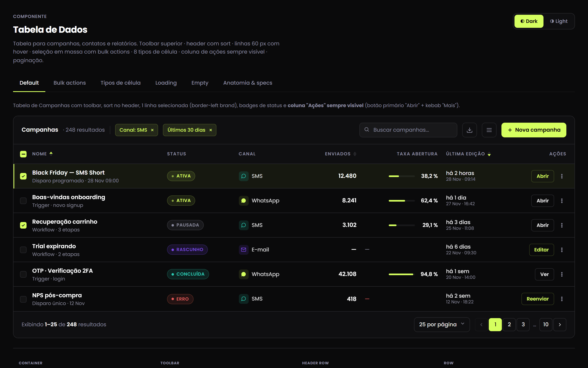Switch to Light theme
This screenshot has width=588, height=368.
pos(559,21)
